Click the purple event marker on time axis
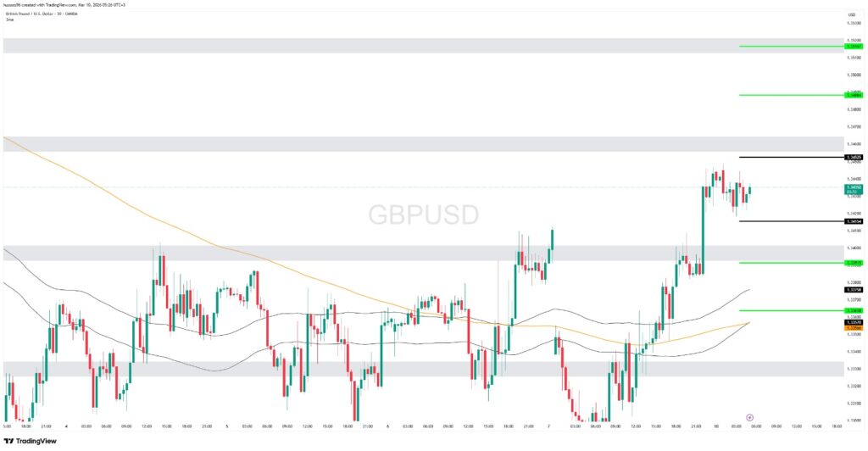 [749, 417]
